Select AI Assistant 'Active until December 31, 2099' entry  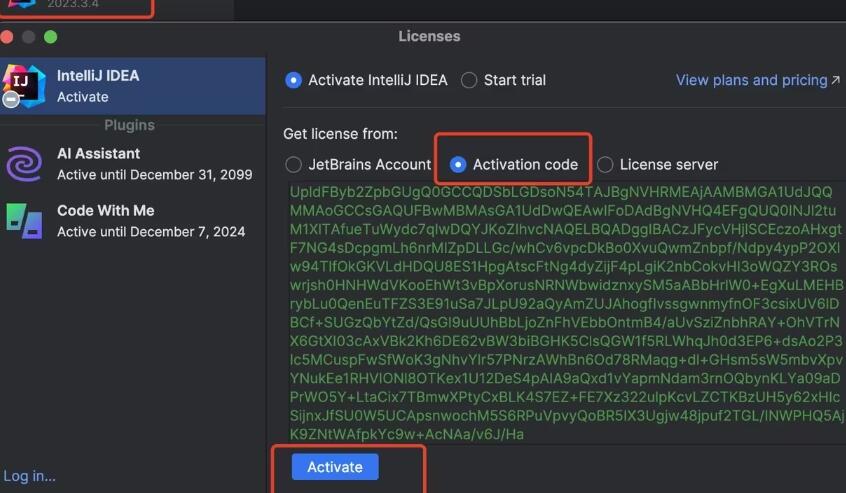[154, 174]
